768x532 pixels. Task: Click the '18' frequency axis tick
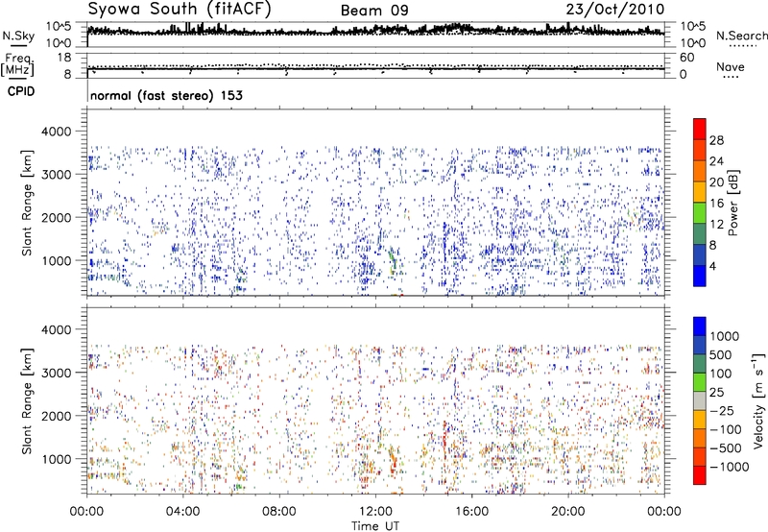pyautogui.click(x=65, y=58)
